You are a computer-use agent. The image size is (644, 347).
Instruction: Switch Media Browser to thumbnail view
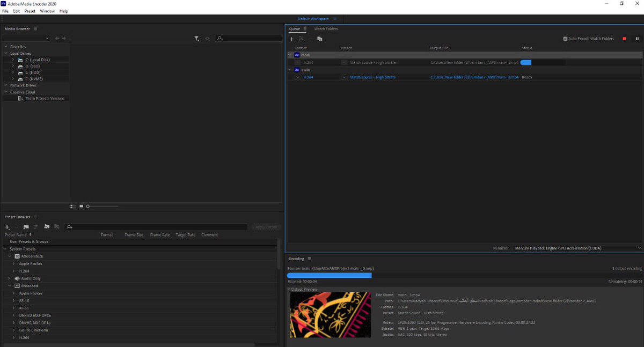point(81,206)
